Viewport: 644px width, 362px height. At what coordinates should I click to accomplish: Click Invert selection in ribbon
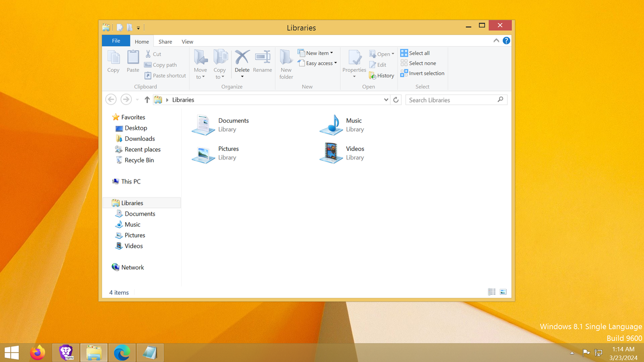(423, 73)
